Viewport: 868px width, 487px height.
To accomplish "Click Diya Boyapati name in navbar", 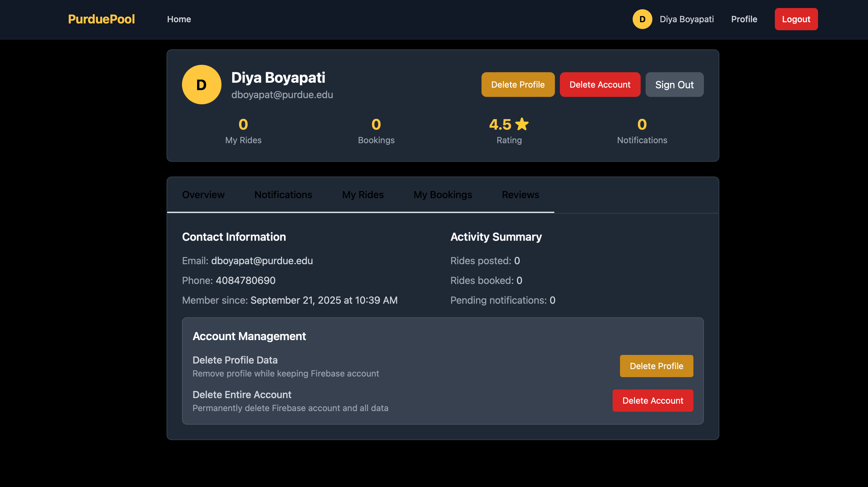I will 686,19.
